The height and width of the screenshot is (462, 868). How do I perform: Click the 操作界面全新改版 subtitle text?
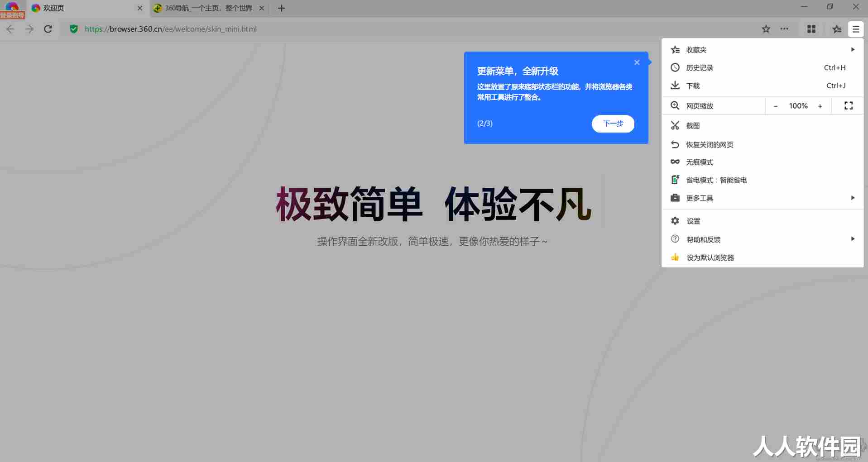pos(432,242)
